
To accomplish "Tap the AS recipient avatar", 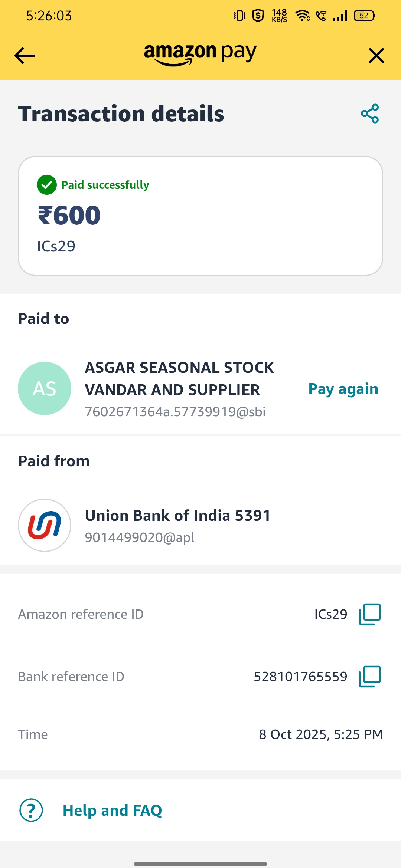I will tap(45, 388).
